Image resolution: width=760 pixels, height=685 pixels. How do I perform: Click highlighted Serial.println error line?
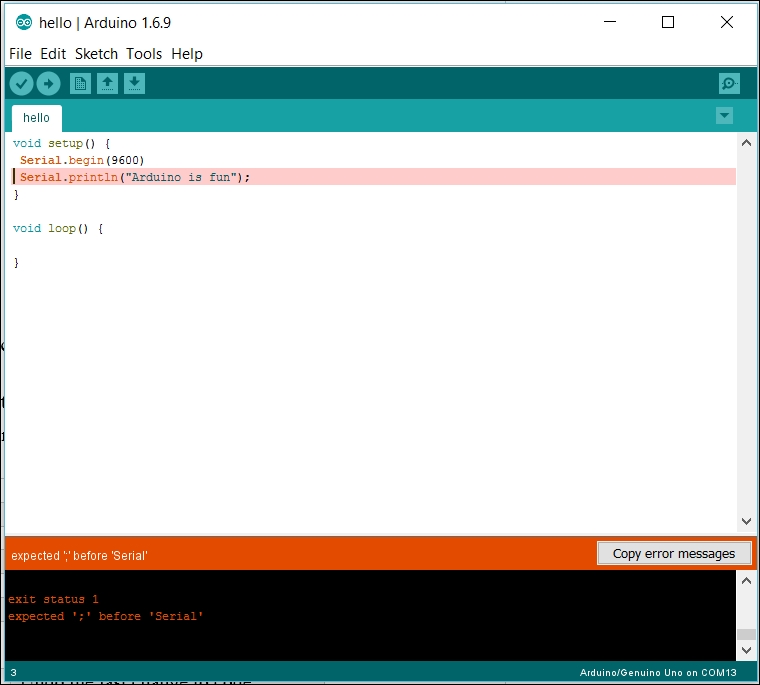pos(373,177)
